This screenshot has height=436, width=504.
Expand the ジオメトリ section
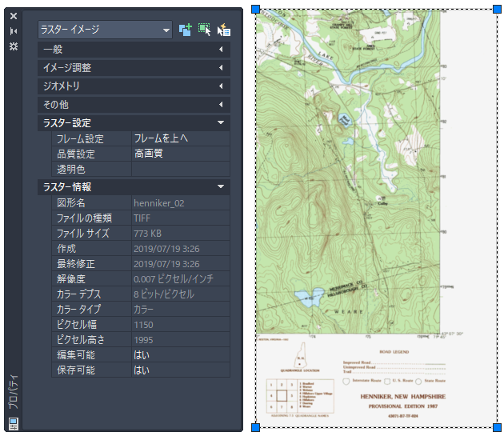coord(134,86)
